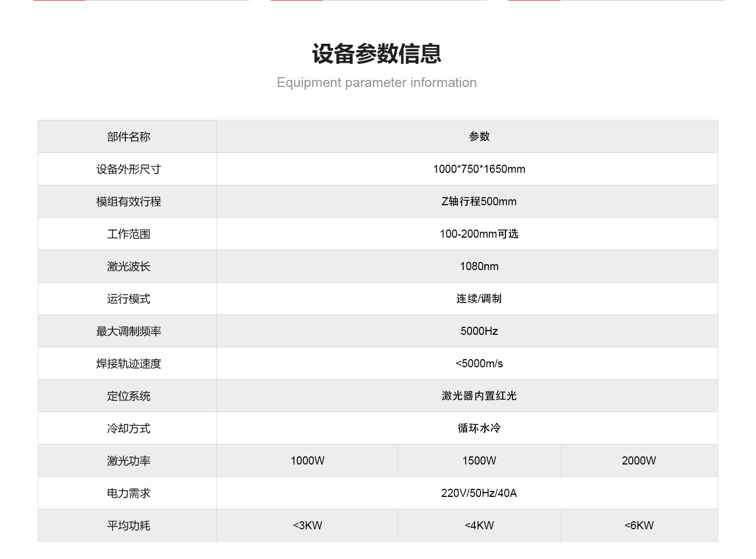Image resolution: width=756 pixels, height=559 pixels.
Task: Select the 2000W laser power cell
Action: [639, 461]
